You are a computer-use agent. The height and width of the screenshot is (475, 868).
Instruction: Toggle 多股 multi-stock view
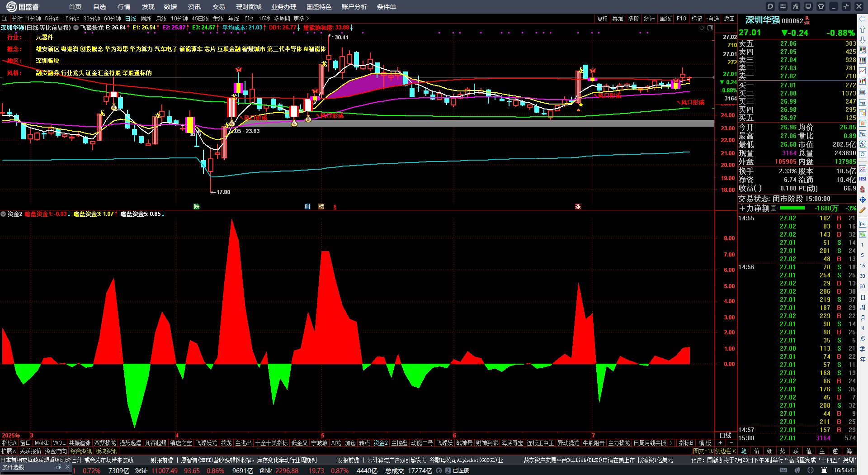[634, 19]
